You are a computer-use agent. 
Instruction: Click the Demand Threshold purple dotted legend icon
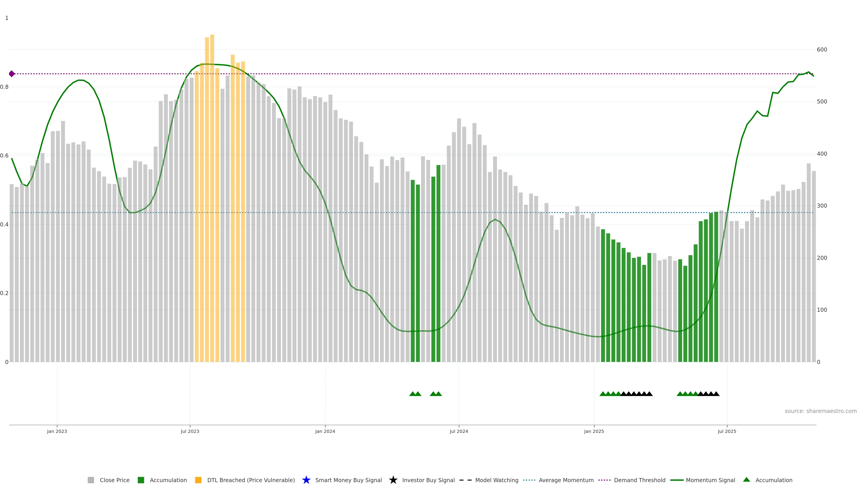coord(604,480)
